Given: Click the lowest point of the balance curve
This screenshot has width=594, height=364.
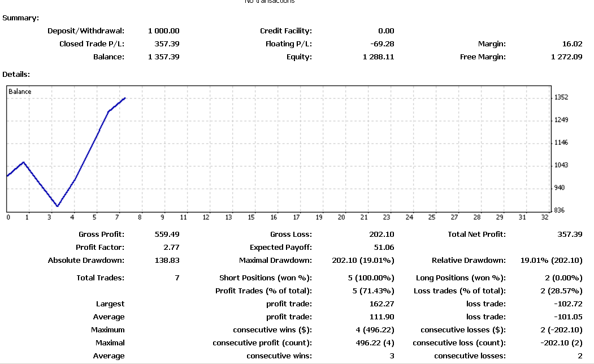Looking at the screenshot, I should tap(57, 206).
